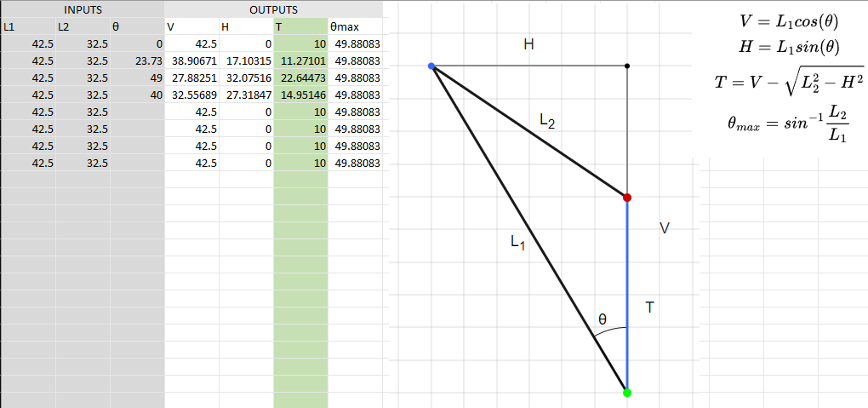Click the θ input cell with value 49
Screen dimensions: 868x408
click(x=137, y=78)
